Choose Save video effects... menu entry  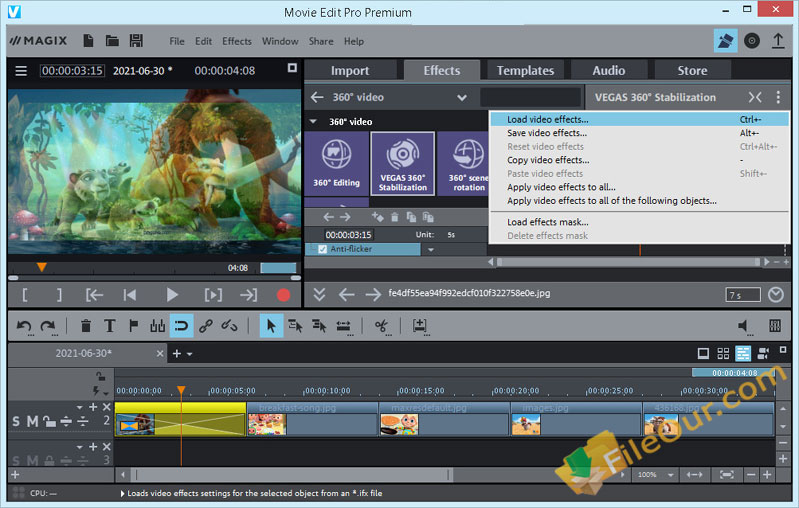[639, 133]
